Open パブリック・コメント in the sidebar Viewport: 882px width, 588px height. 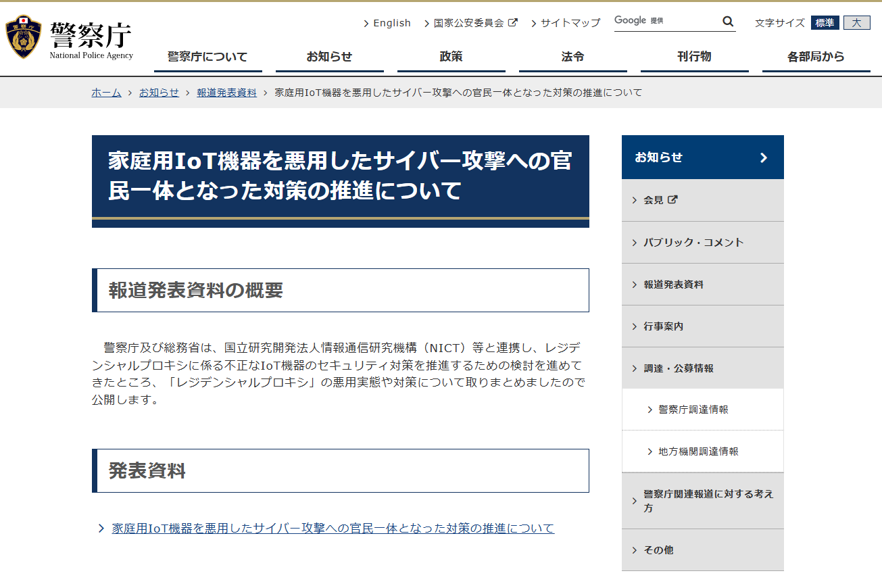pyautogui.click(x=703, y=242)
